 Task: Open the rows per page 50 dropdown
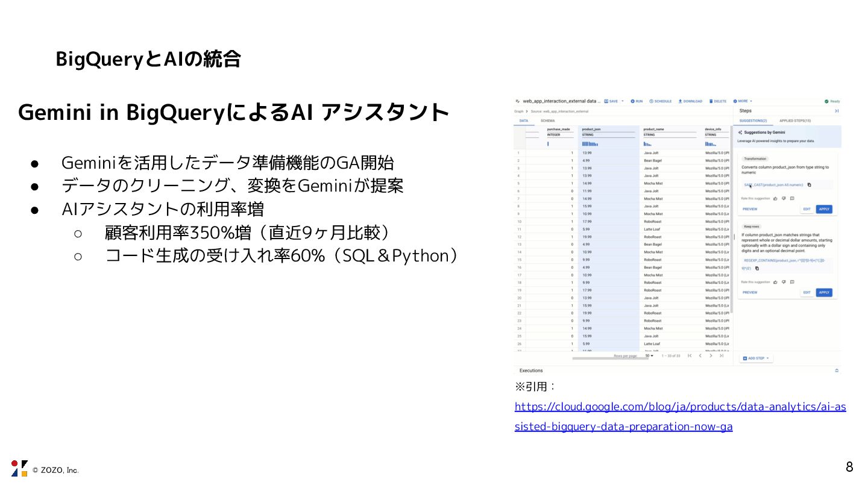pos(649,355)
